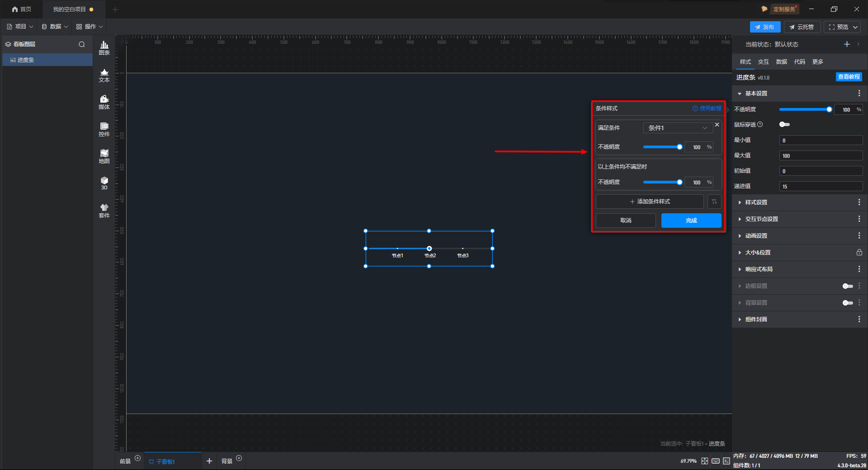Open the 地图 map components icon

point(104,156)
